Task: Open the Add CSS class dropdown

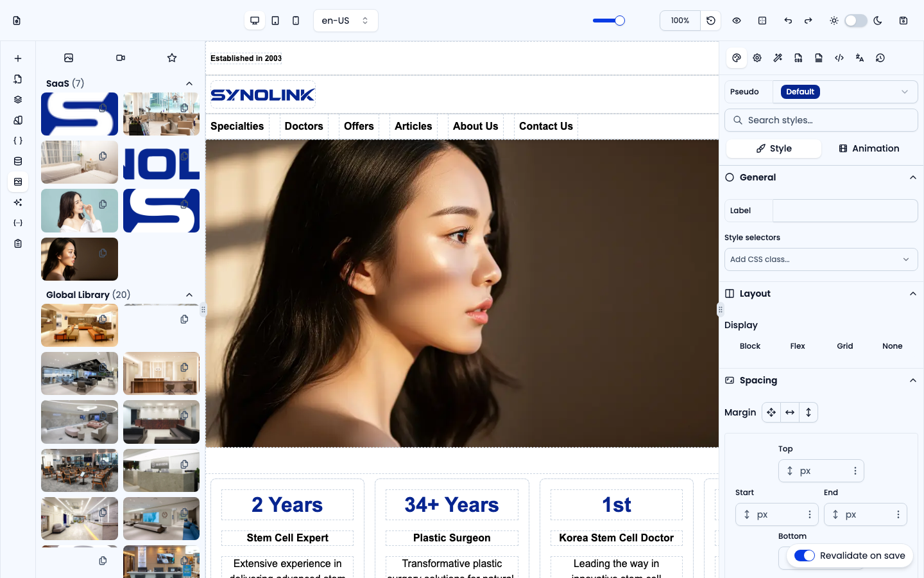Action: (821, 259)
